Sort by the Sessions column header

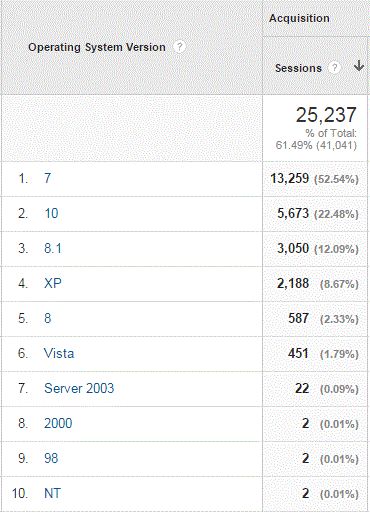tap(298, 68)
